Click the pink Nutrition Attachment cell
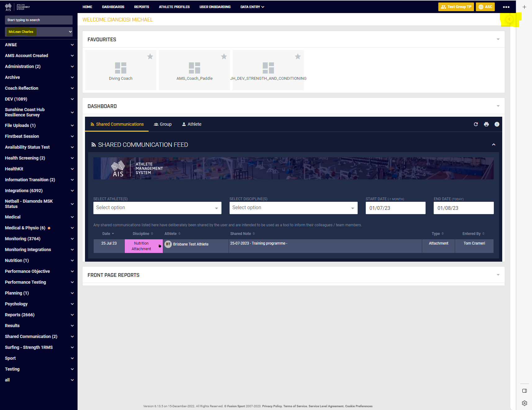This screenshot has width=532, height=410. (x=144, y=246)
